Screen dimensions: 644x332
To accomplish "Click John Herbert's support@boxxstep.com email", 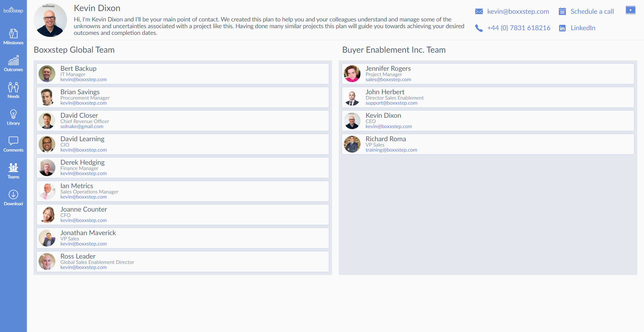I will pyautogui.click(x=391, y=103).
